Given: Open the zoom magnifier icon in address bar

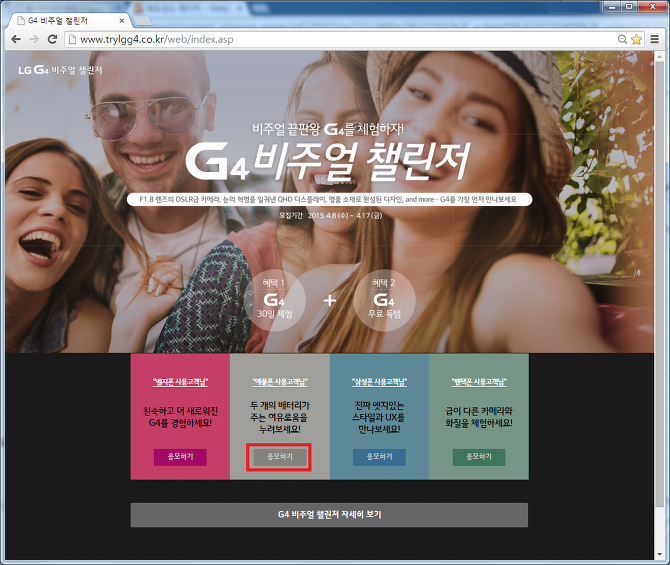Looking at the screenshot, I should [x=623, y=39].
